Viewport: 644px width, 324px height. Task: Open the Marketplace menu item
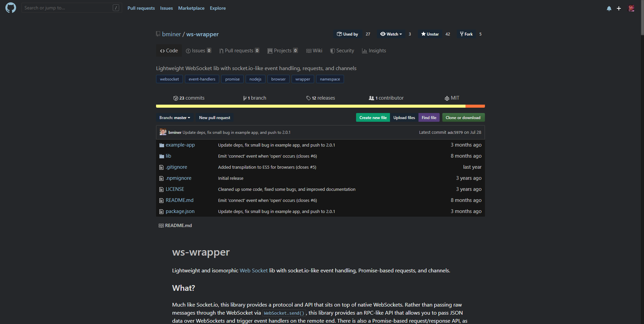pyautogui.click(x=191, y=8)
